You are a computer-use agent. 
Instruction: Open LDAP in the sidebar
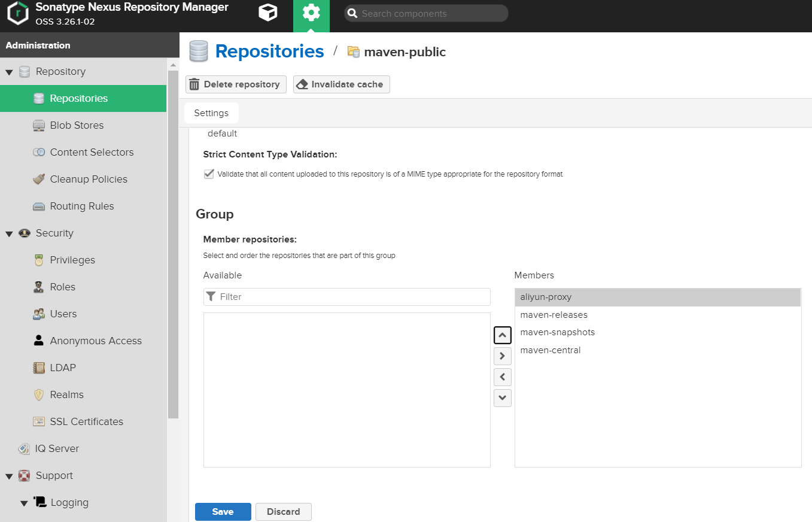coord(83,368)
